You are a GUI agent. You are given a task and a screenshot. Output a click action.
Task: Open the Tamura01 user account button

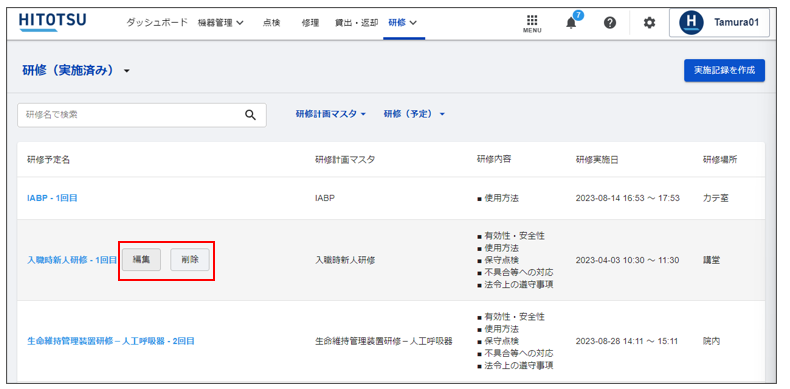pos(719,23)
